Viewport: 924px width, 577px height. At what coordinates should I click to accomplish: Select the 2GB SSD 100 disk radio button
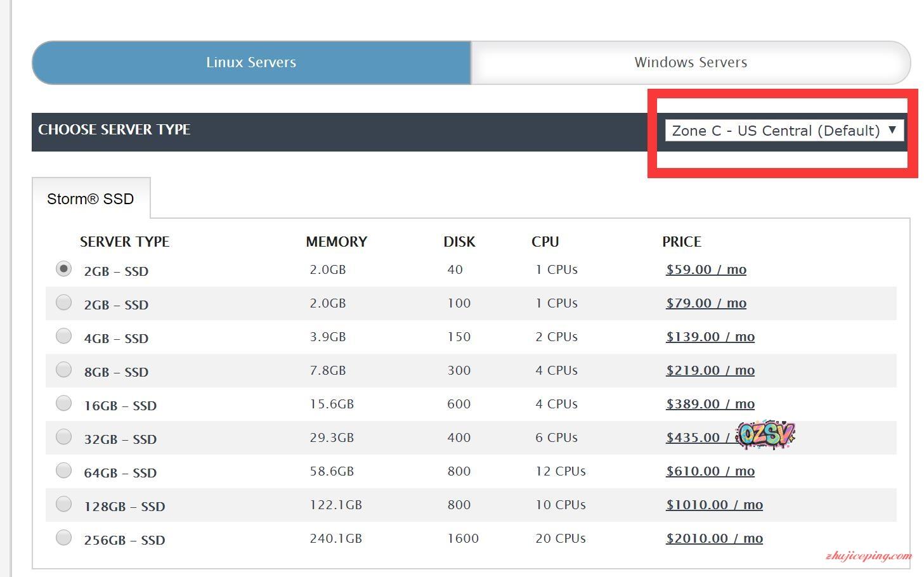point(63,302)
